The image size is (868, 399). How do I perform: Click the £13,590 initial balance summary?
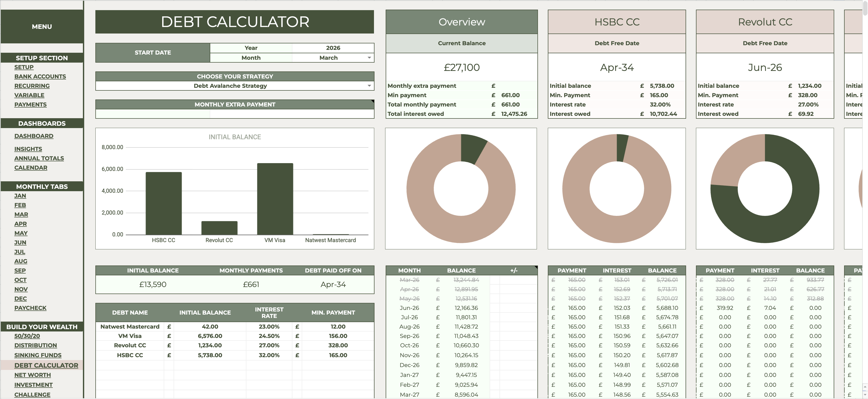coord(153,284)
